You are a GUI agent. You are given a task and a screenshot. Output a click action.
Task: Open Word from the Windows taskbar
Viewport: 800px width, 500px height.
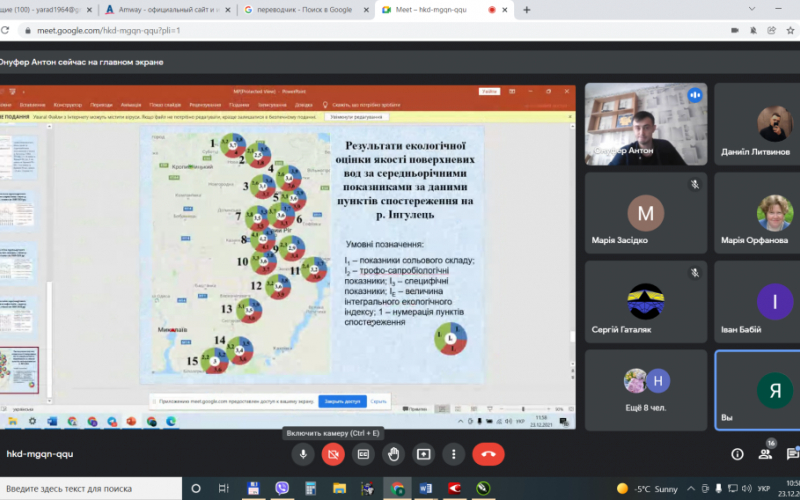[x=426, y=489]
